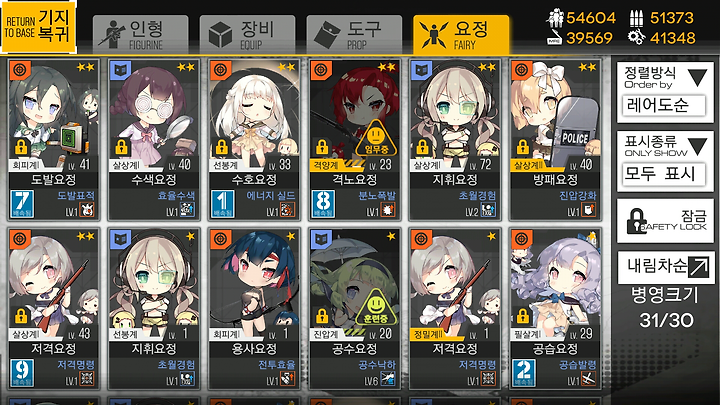The height and width of the screenshot is (405, 720).
Task: Select the 방패요정 fairy card with police shield
Action: (x=555, y=140)
